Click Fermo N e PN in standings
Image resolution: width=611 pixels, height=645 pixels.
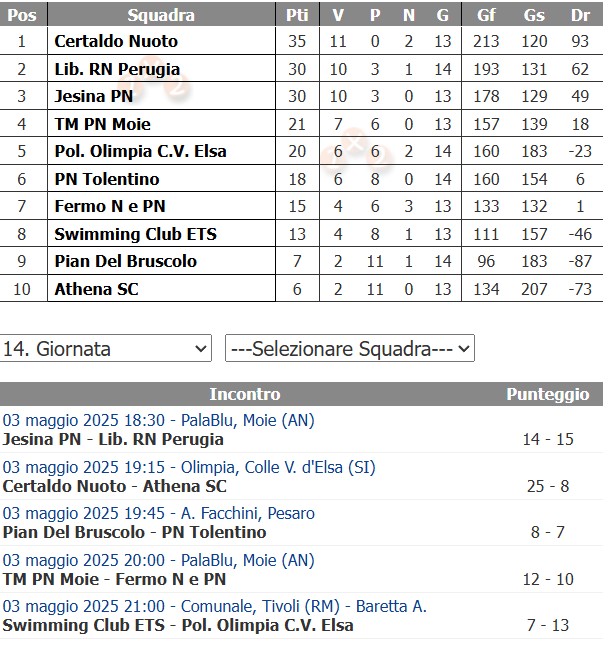pos(110,207)
